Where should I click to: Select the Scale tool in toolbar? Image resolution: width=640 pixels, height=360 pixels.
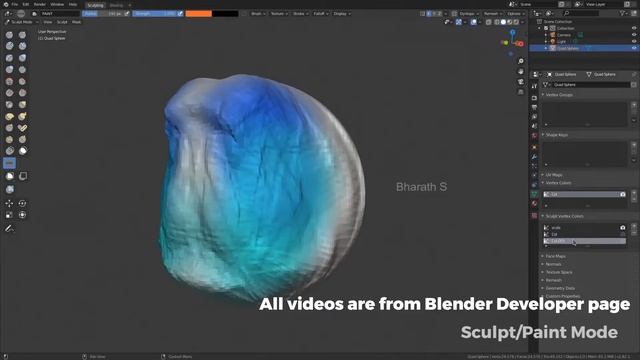click(9, 215)
